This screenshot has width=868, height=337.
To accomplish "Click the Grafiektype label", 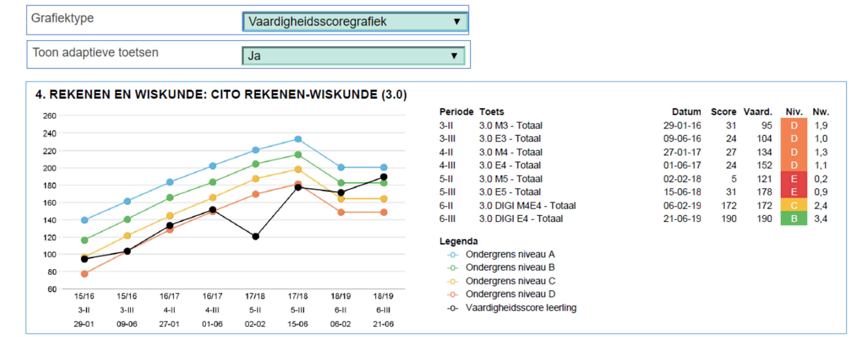I will click(x=62, y=18).
